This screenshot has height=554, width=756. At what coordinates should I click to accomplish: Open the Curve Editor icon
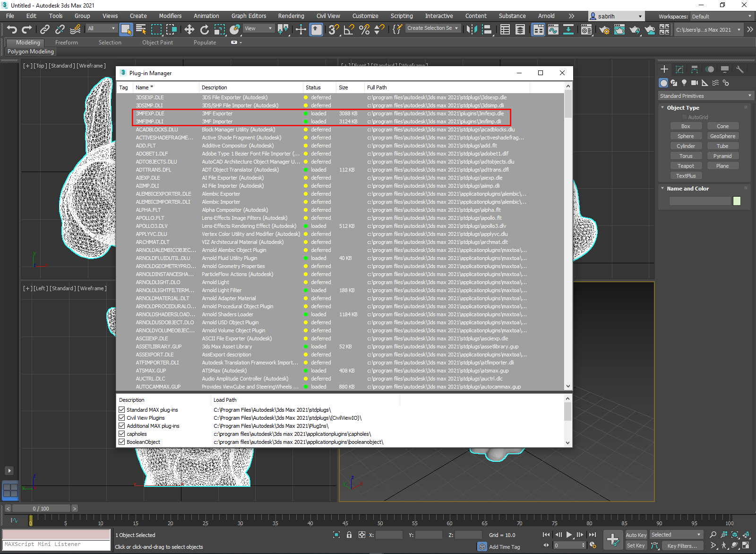553,30
